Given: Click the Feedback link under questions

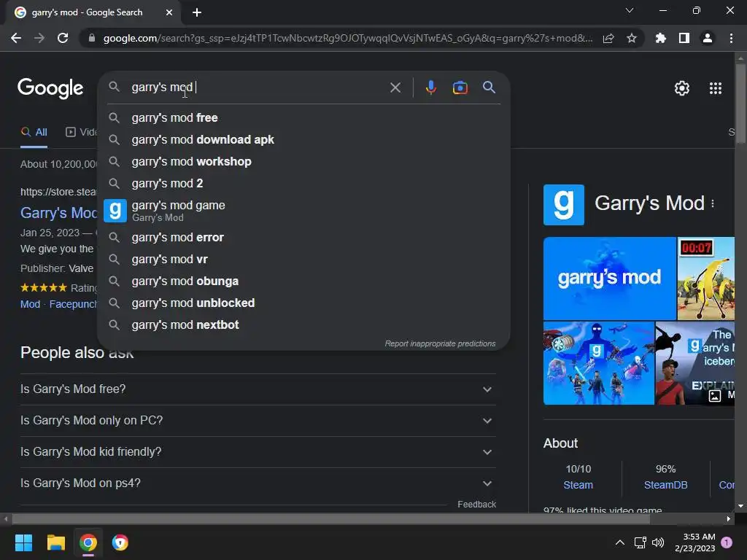Looking at the screenshot, I should [x=476, y=505].
